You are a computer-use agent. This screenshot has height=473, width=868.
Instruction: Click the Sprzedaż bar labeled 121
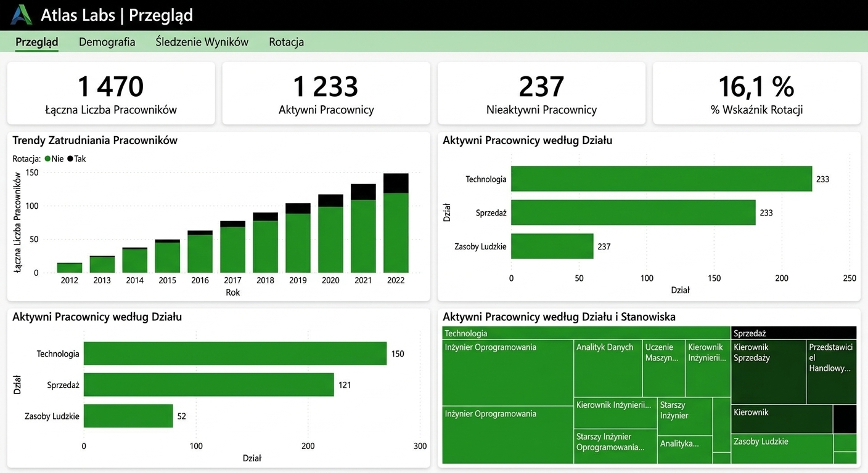pyautogui.click(x=209, y=385)
